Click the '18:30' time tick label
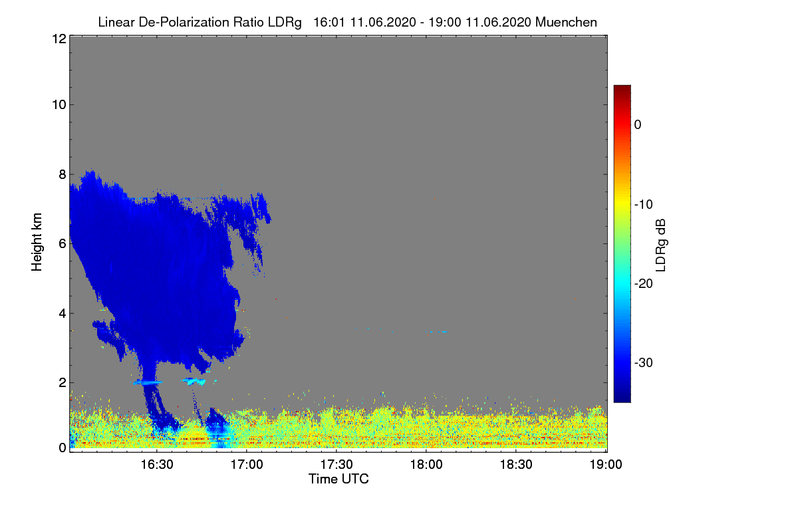Screen dimensions: 798x532 [x=517, y=465]
